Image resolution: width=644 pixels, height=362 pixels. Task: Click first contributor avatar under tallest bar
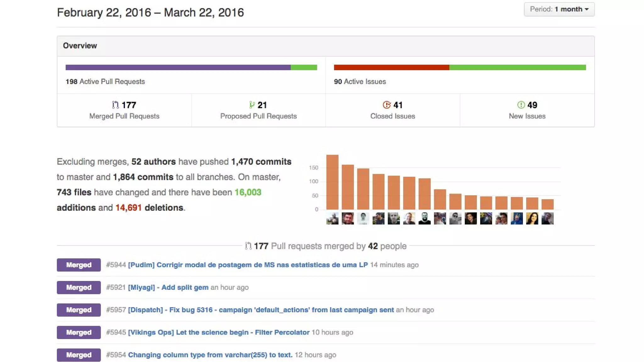332,218
